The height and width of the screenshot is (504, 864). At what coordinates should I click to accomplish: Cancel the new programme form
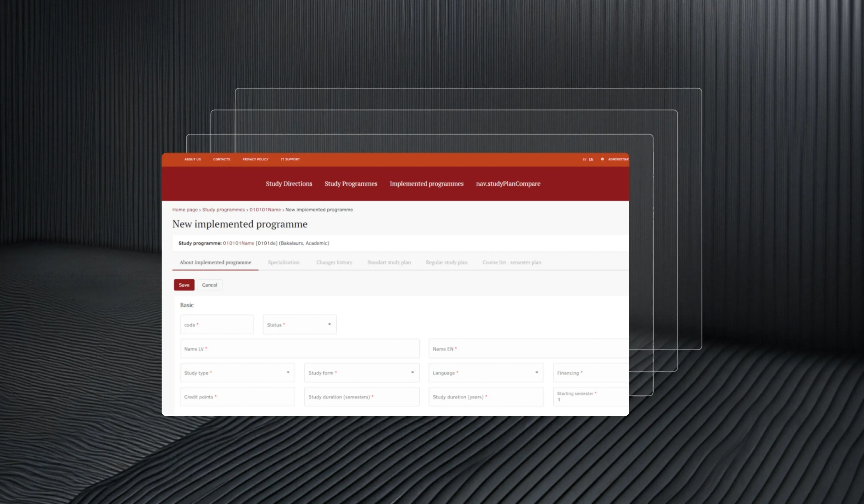point(209,285)
